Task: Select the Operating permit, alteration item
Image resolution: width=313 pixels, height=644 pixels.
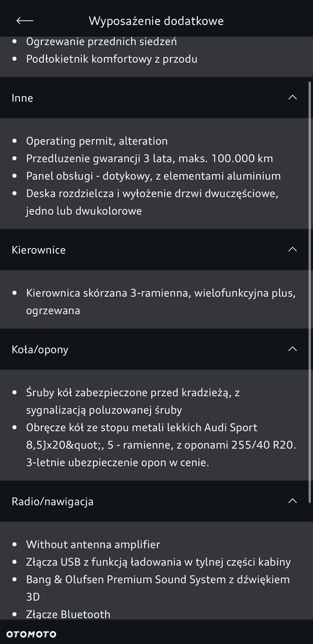Action: pos(97,141)
